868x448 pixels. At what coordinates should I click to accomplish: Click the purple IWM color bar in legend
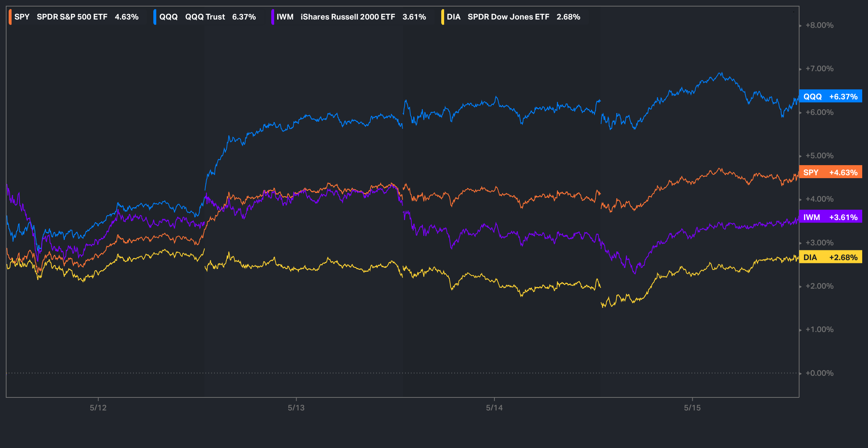(272, 17)
